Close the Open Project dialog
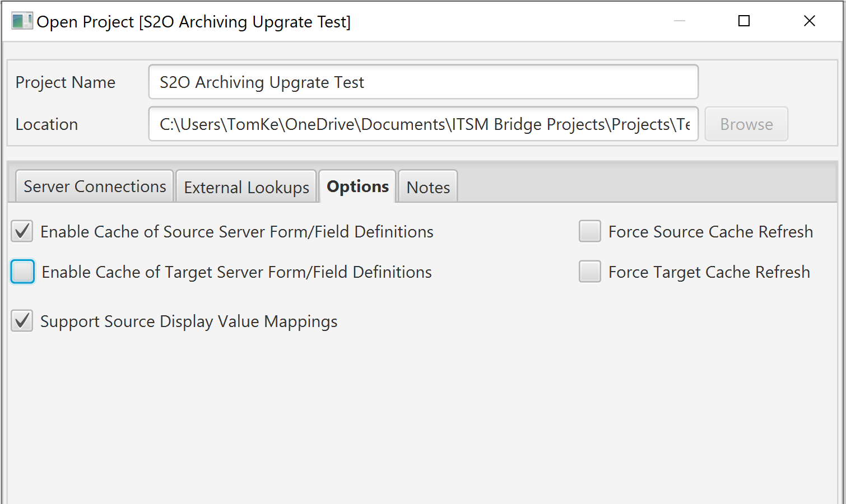The height and width of the screenshot is (504, 846). click(x=810, y=21)
